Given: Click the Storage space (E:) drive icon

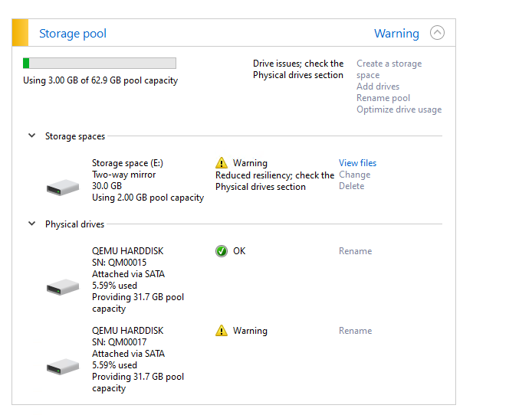Looking at the screenshot, I should point(63,188).
